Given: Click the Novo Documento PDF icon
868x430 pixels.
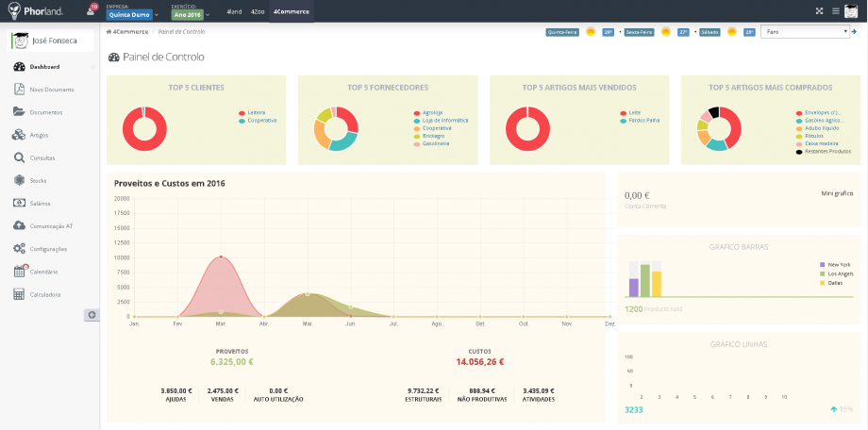Looking at the screenshot, I should click(20, 90).
